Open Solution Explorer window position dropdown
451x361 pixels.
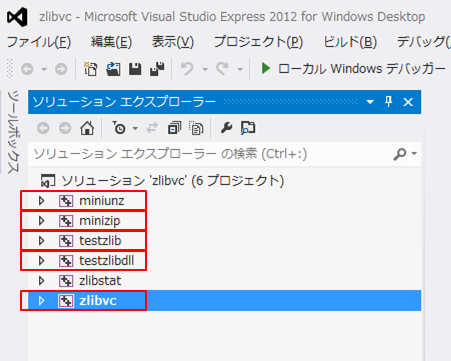[x=370, y=102]
